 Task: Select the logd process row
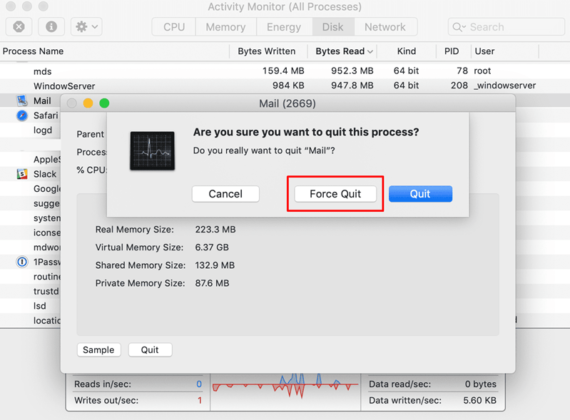31,130
